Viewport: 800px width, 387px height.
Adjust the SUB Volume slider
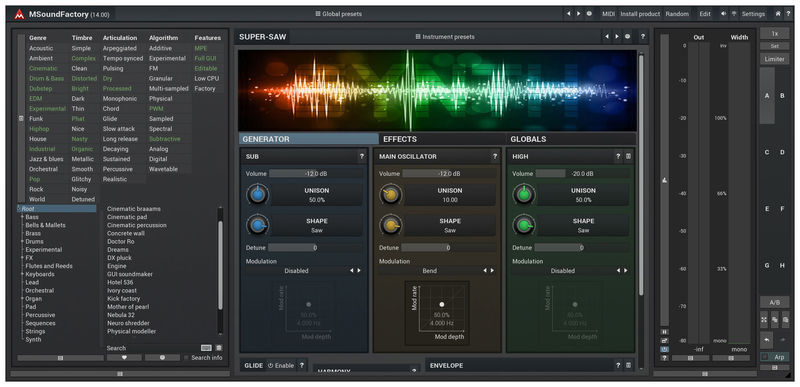316,173
